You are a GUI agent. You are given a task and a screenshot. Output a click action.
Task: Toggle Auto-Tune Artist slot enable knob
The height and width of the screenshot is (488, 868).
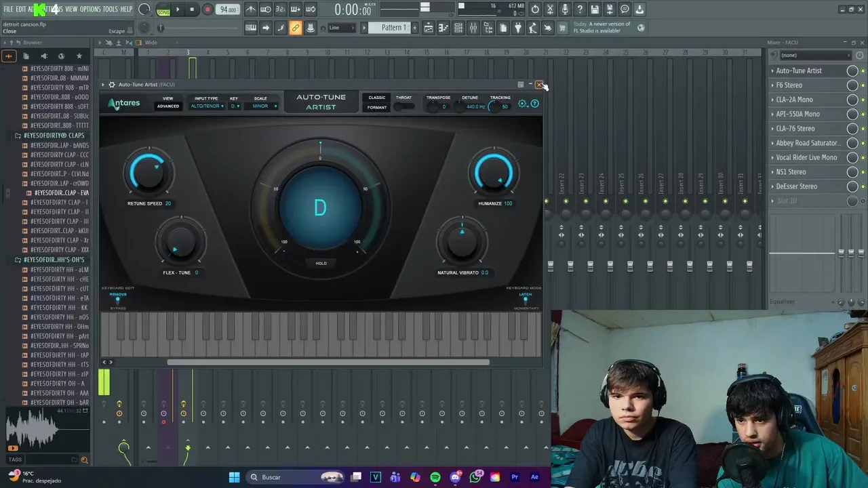pos(852,70)
